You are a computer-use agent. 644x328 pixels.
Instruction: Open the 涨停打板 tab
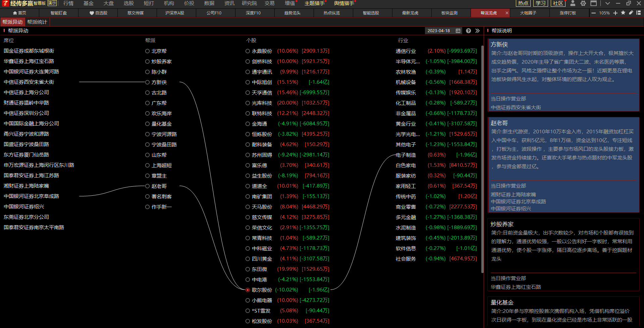tap(568, 13)
